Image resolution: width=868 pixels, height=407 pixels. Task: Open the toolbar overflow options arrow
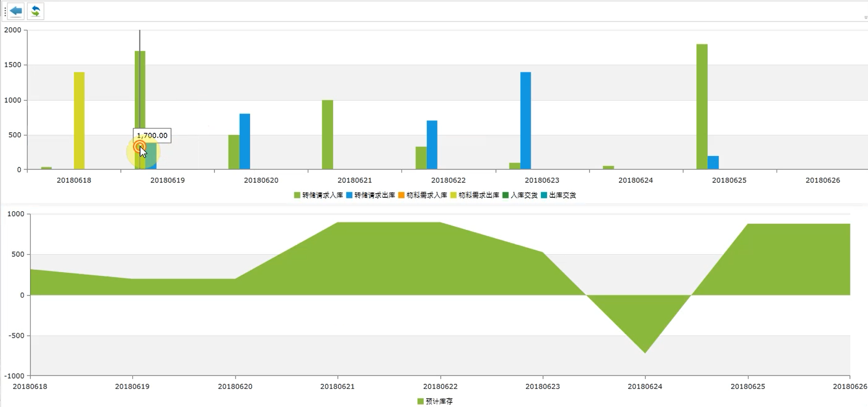tap(865, 17)
